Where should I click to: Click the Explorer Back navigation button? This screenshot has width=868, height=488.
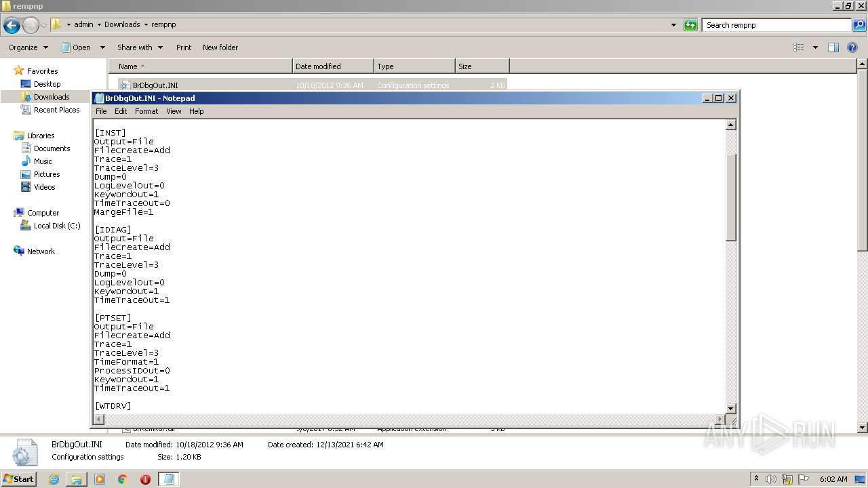(x=12, y=26)
